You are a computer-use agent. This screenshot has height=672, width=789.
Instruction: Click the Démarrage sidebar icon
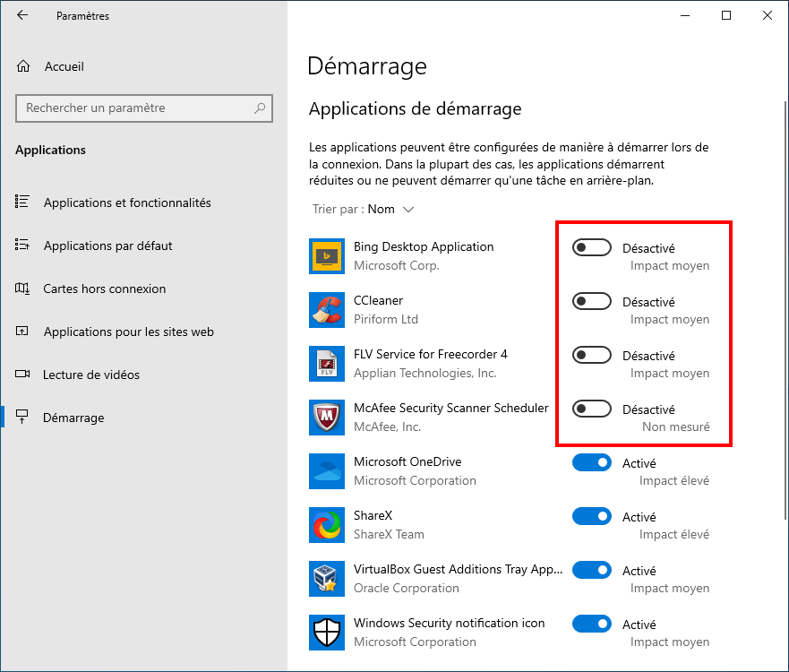[22, 417]
